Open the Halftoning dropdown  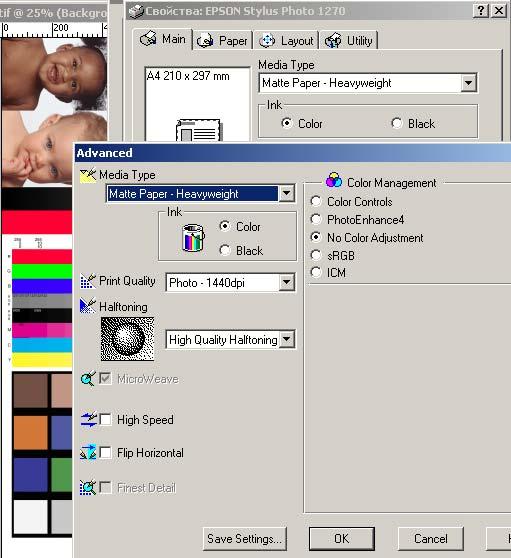click(x=286, y=339)
